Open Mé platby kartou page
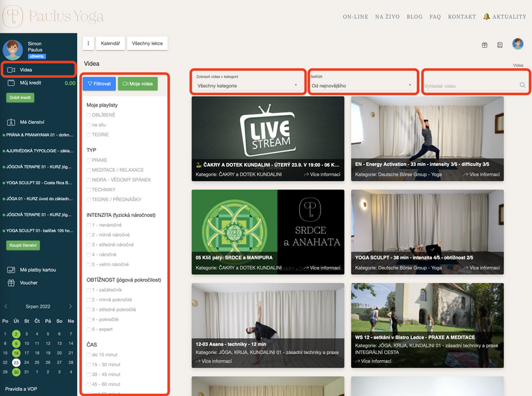 pos(38,270)
